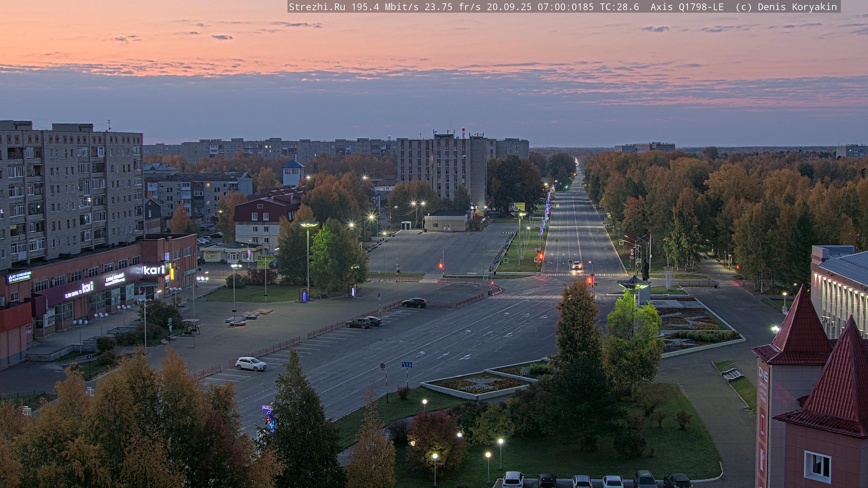Screen dimensions: 868x488
Task: Click the blue pedestrian sign near the bottom-left trees
Action: tap(89, 357)
